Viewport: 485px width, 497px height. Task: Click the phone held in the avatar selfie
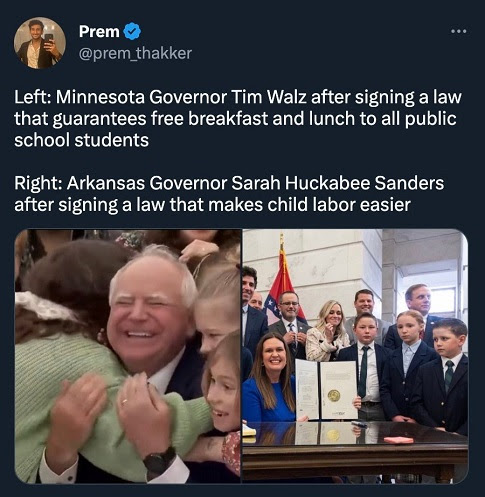(x=48, y=37)
